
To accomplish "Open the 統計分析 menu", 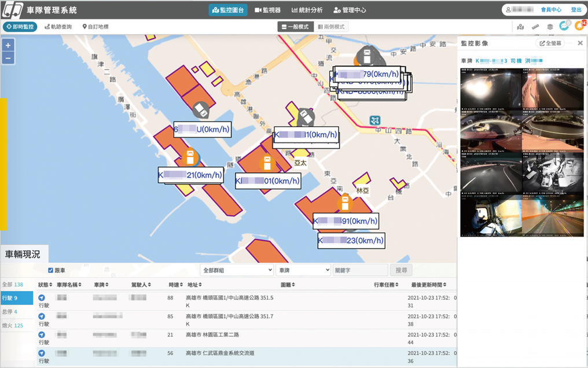I will [307, 10].
